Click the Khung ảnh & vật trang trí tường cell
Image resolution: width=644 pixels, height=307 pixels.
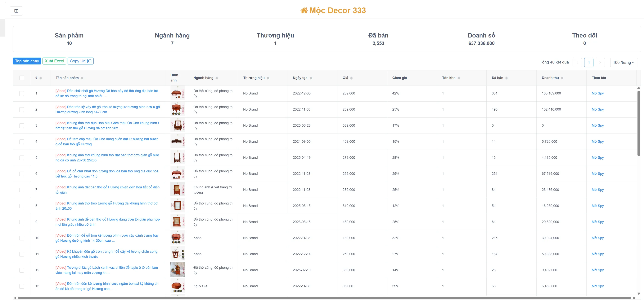click(213, 190)
